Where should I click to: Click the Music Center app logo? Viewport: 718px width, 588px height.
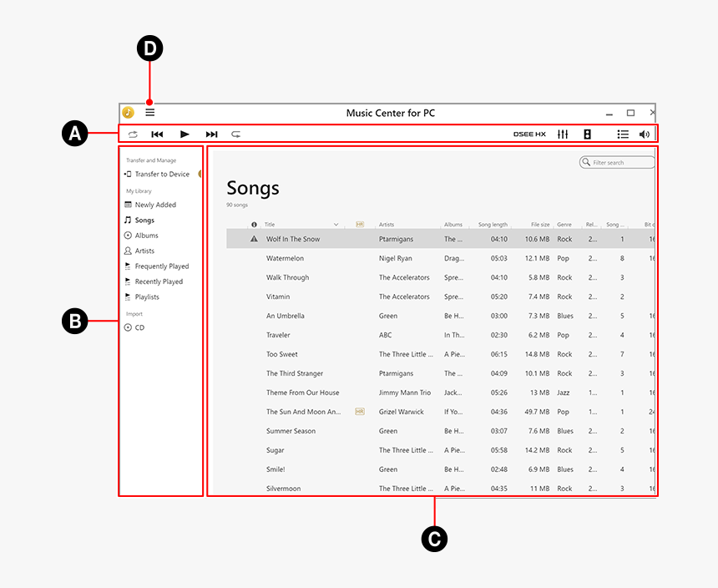(x=129, y=113)
